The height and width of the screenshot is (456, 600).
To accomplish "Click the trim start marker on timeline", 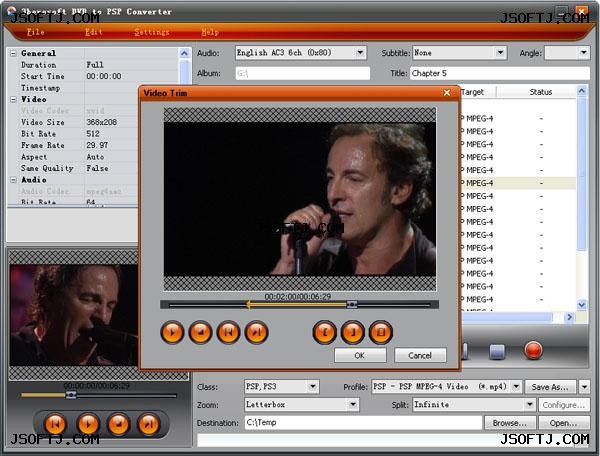I will coord(249,305).
